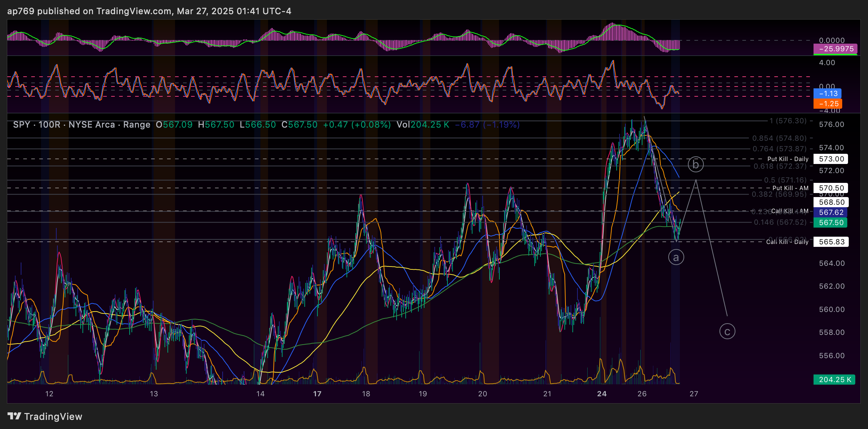This screenshot has width=868, height=429.
Task: Click the green 567.50 last price tag
Action: click(830, 222)
